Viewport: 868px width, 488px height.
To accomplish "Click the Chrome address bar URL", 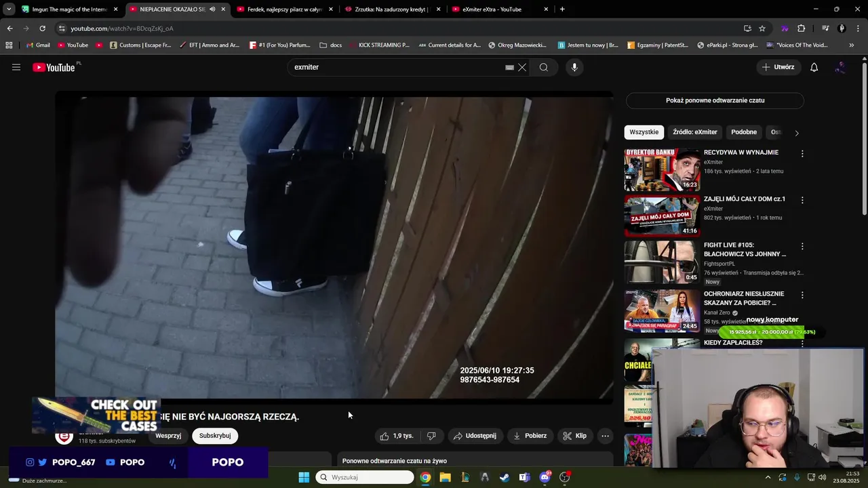I will [122, 28].
